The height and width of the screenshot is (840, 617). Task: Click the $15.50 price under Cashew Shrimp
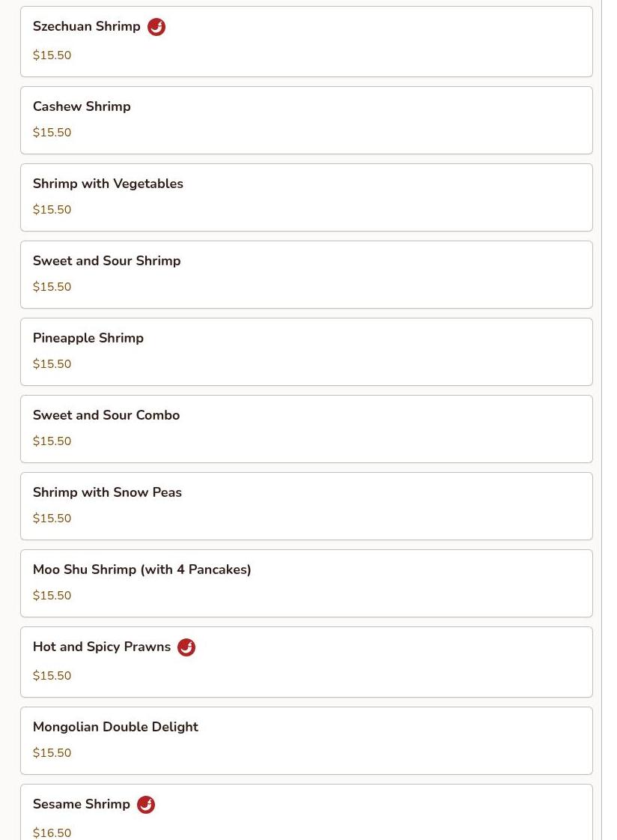(52, 133)
